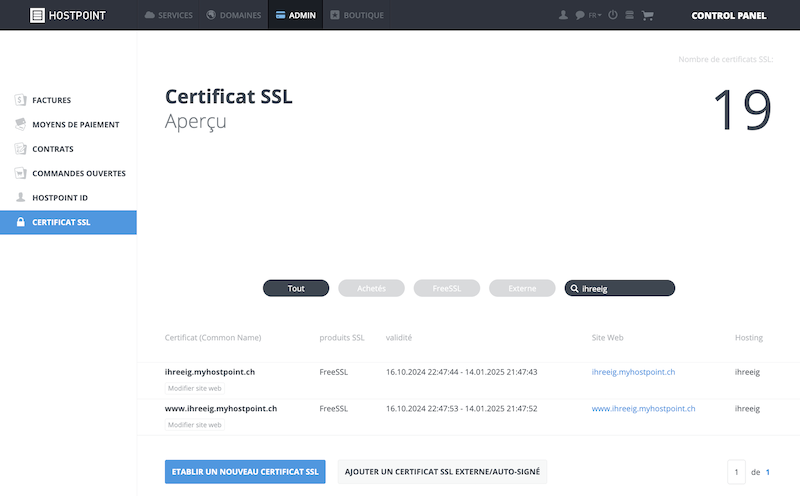
Task: Open the ihreeig.myhostpoint.ch website link
Action: (633, 372)
